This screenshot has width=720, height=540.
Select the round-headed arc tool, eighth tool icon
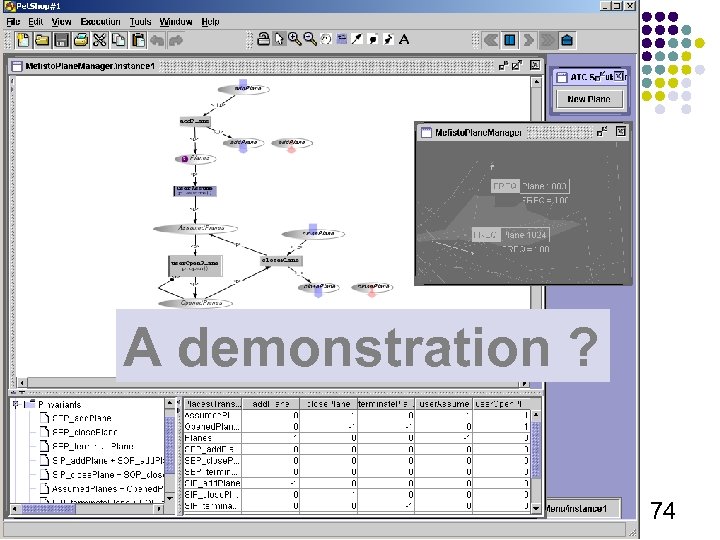point(373,39)
